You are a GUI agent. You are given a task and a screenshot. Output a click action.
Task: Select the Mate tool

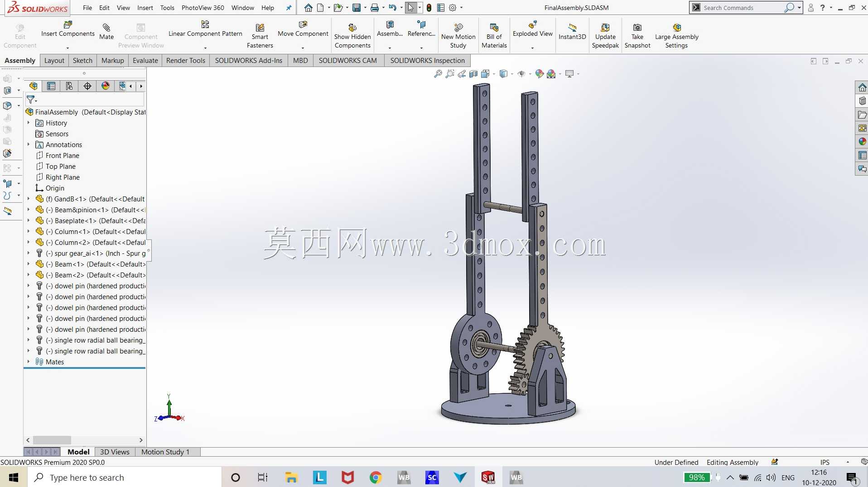(106, 32)
